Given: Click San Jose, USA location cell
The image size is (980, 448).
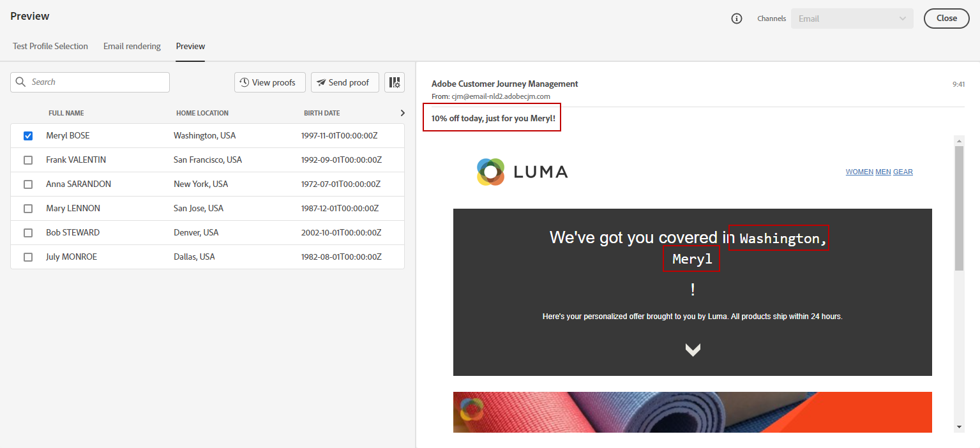Looking at the screenshot, I should pos(199,209).
